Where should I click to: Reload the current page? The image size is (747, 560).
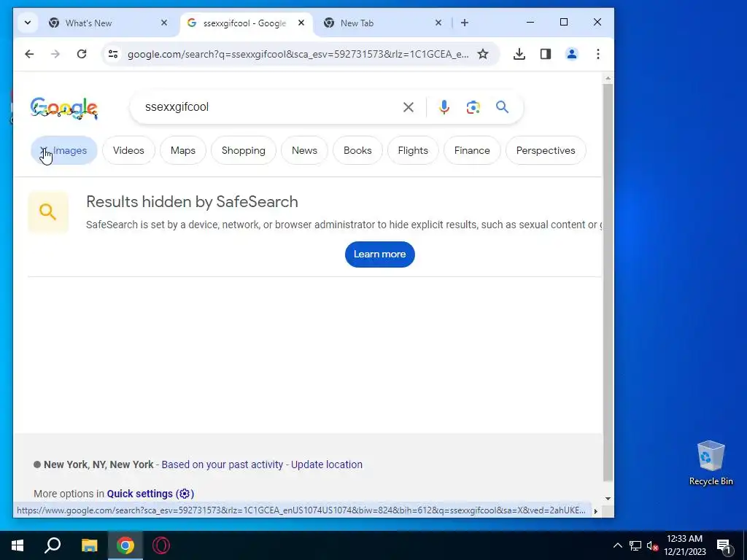click(x=82, y=54)
